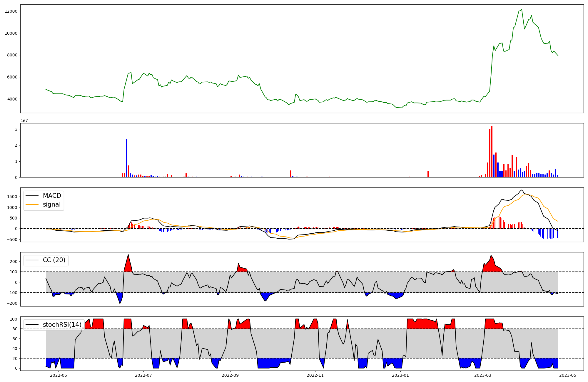
Task: Click the 1e7 exponent label above volume chart
Action: tap(24, 120)
